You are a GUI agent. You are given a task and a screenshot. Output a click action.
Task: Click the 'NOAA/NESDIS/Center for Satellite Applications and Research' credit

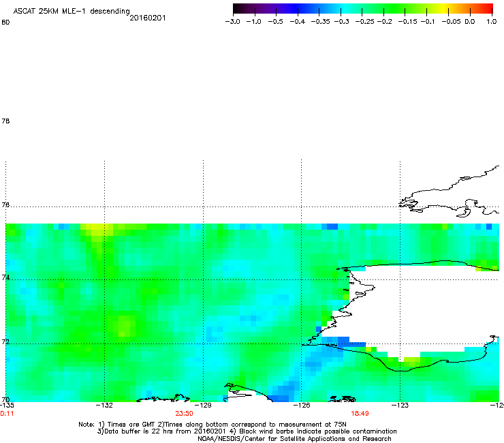294,439
